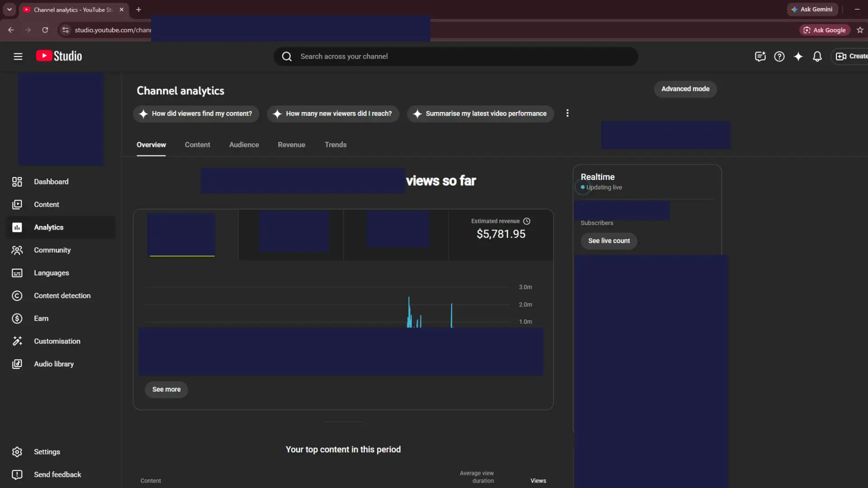868x488 pixels.
Task: Click the YouTube Studio logo
Action: click(59, 56)
